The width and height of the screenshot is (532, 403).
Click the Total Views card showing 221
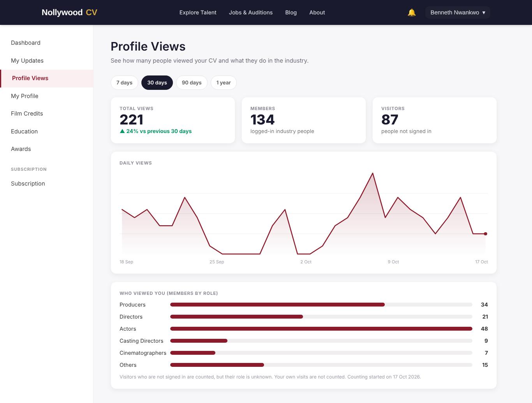click(x=173, y=120)
